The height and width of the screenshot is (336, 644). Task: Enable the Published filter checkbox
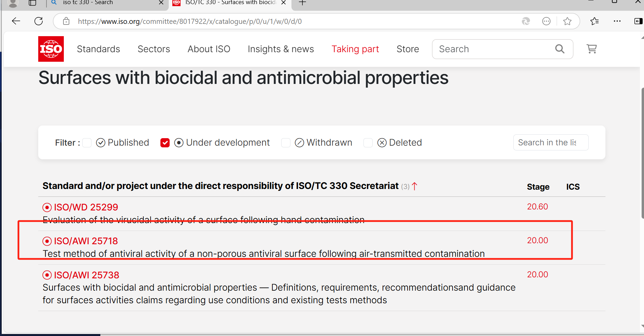(87, 143)
